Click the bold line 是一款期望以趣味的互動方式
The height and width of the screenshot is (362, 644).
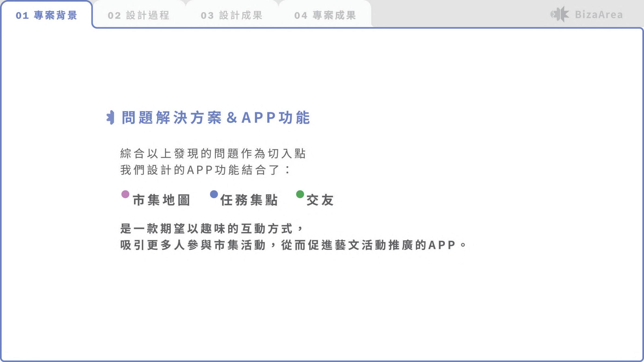[x=207, y=229]
